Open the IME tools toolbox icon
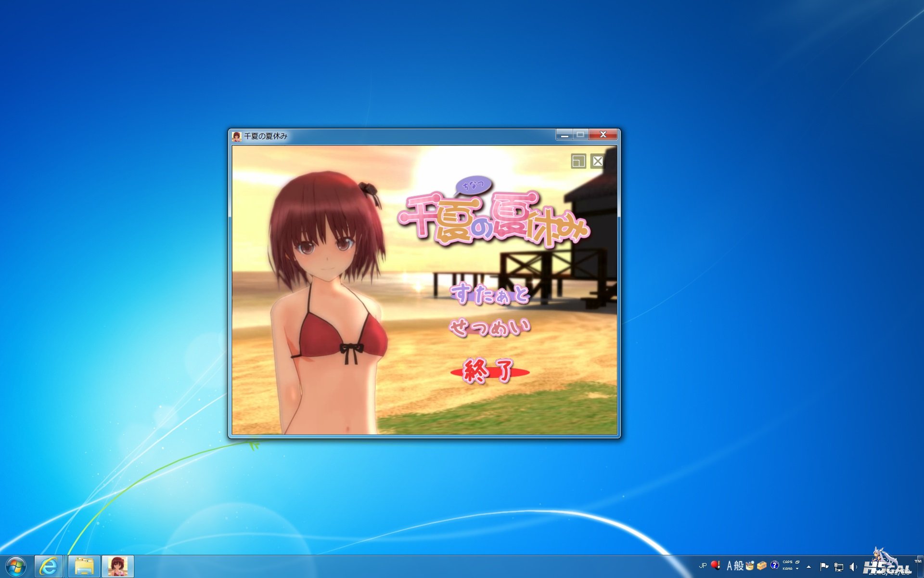Image resolution: width=924 pixels, height=578 pixels. 762,565
